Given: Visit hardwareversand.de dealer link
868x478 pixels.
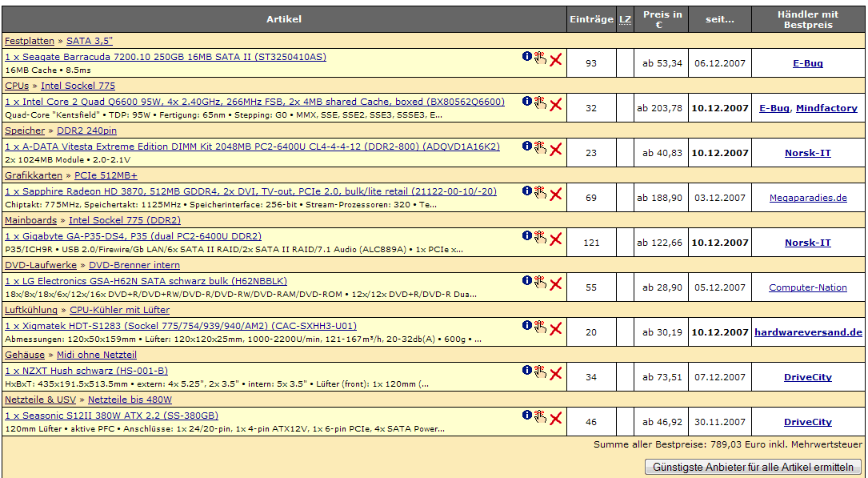Looking at the screenshot, I should 808,332.
